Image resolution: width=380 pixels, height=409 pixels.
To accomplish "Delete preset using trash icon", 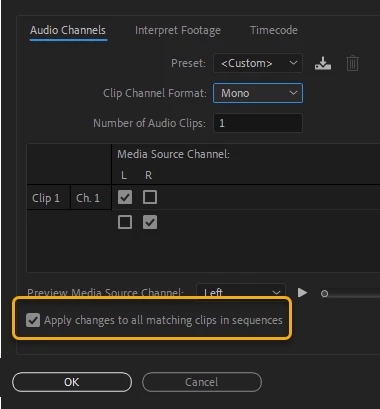I will 352,63.
